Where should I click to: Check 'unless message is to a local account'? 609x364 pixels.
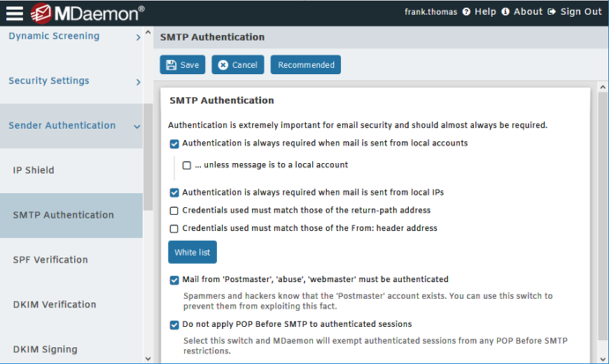click(x=187, y=166)
